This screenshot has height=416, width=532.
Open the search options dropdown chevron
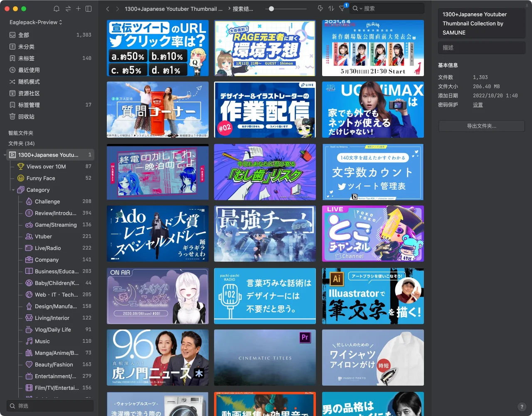tap(361, 9)
